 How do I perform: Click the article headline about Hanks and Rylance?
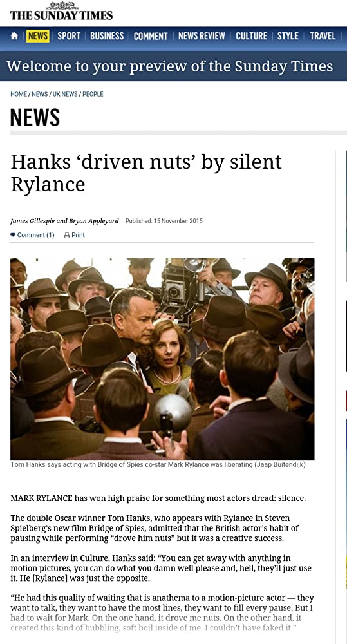[x=145, y=173]
